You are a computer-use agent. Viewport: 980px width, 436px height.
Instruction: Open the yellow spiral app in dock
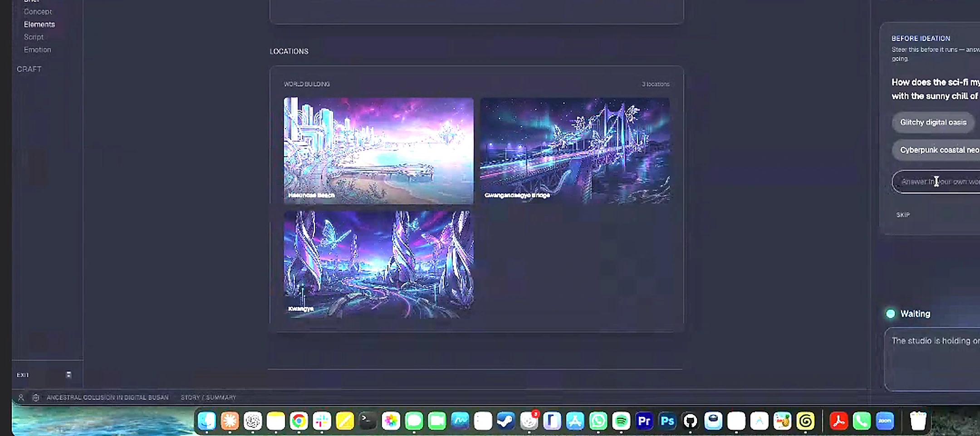806,421
